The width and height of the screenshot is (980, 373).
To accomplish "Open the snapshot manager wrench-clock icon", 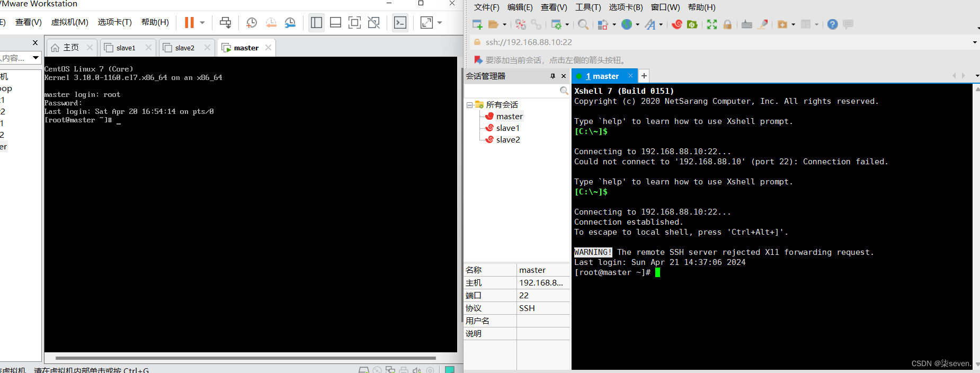I will coord(290,22).
